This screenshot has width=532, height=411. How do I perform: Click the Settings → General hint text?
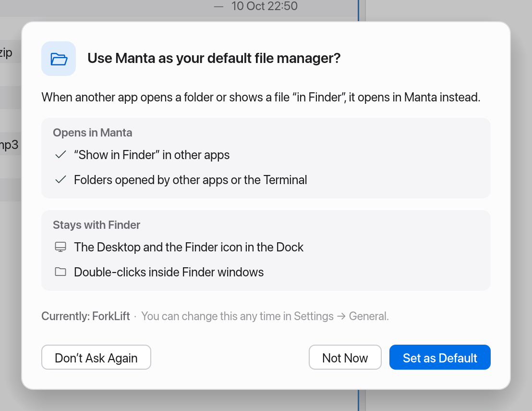click(265, 316)
